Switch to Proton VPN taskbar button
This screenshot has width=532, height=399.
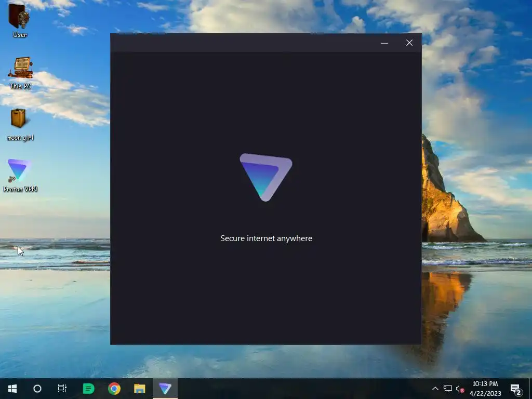tap(165, 389)
